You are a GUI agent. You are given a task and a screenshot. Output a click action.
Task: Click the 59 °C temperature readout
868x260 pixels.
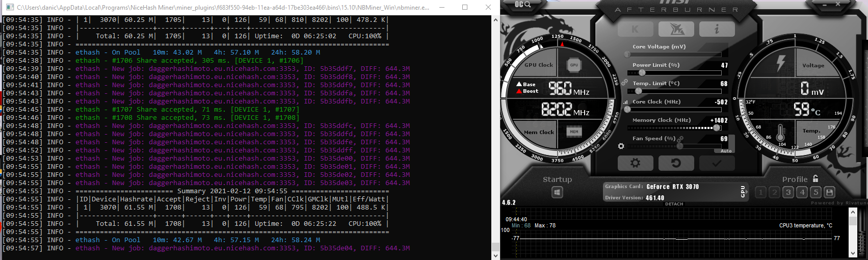[807, 110]
